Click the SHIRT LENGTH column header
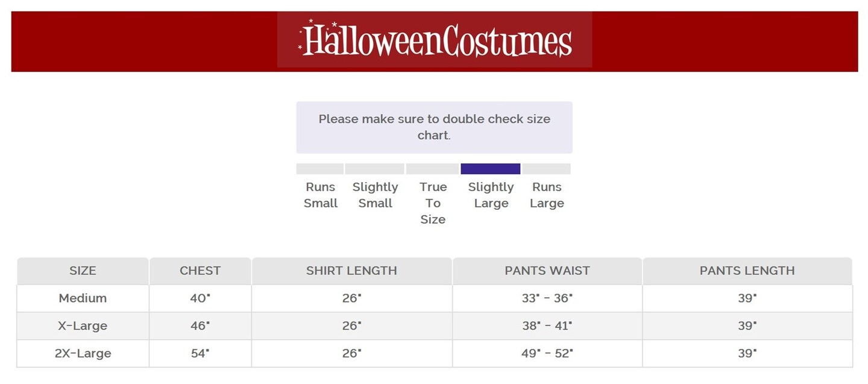Image resolution: width=868 pixels, height=384 pixels. tap(351, 271)
